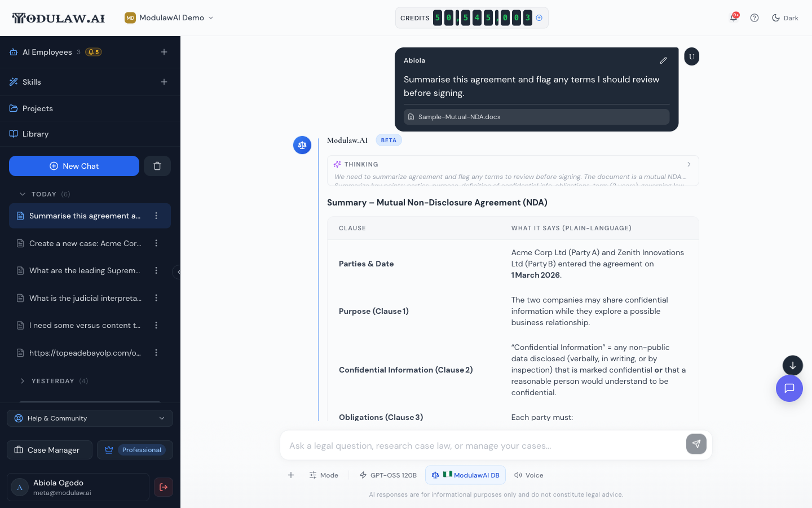Screen dimensions: 812x508
Task: Open the Mode selector
Action: [324, 475]
